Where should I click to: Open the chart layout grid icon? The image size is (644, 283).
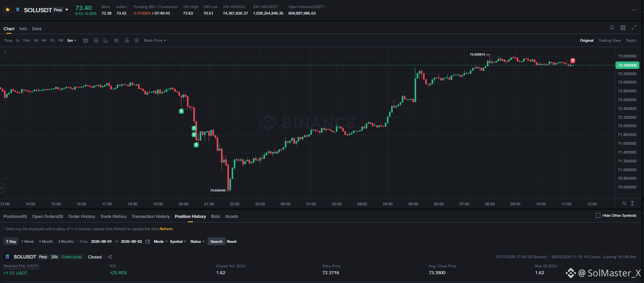[x=623, y=28]
